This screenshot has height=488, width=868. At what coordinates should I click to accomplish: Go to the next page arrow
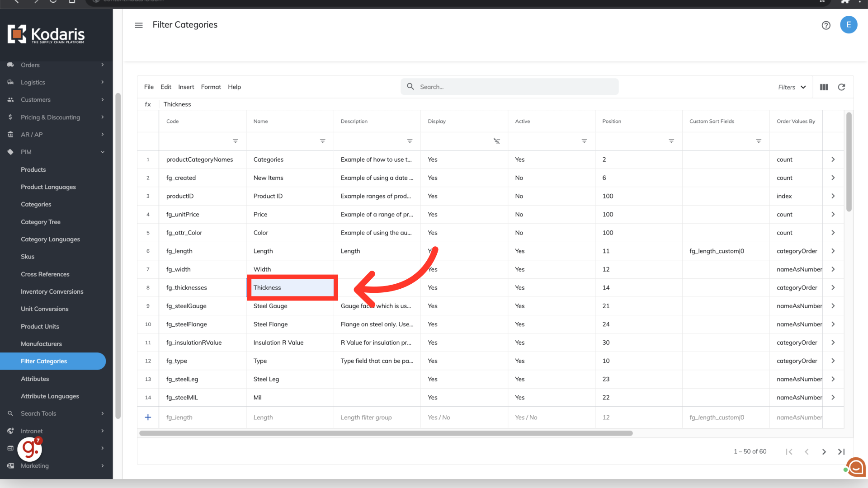[x=824, y=452]
